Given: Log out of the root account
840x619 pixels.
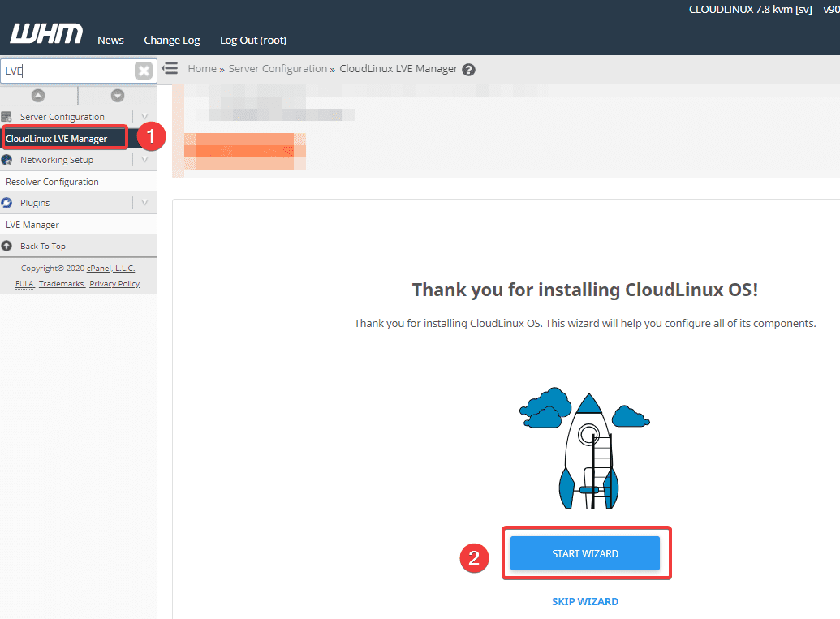Looking at the screenshot, I should (252, 40).
